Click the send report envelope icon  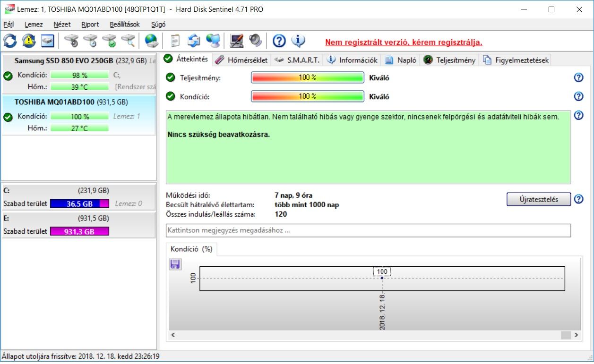pos(194,41)
